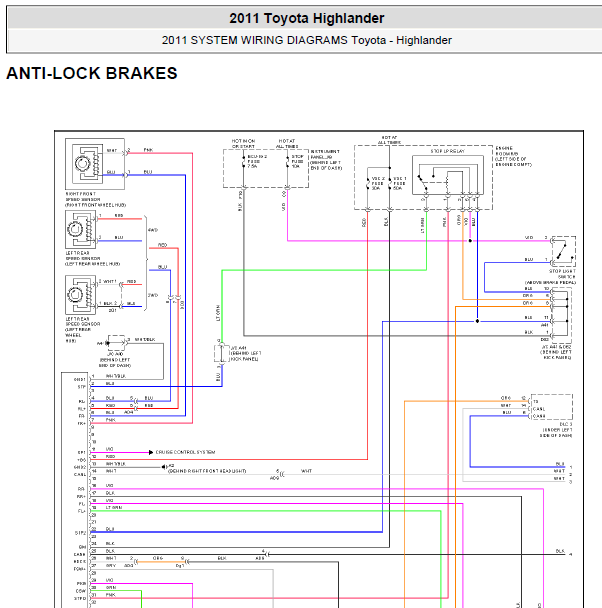Click the "INSTRUMENT PANEL J/B" label
This screenshot has height=608, width=602.
(325, 154)
